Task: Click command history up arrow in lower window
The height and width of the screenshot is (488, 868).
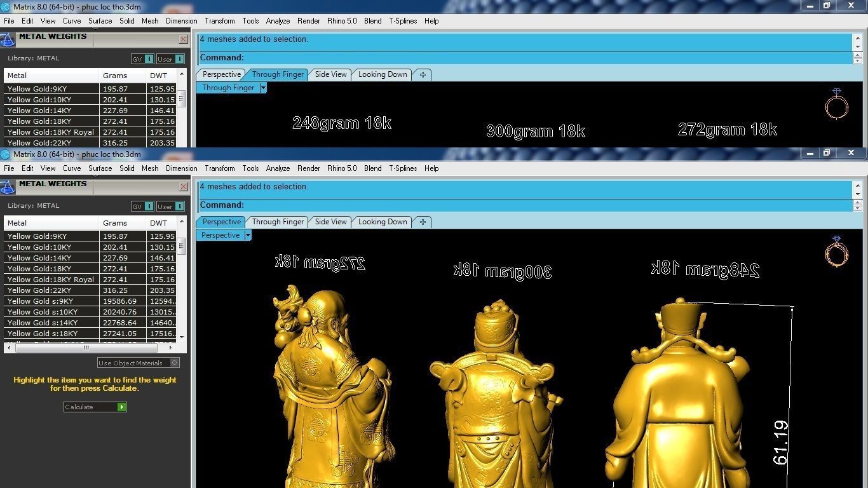Action: click(x=858, y=186)
